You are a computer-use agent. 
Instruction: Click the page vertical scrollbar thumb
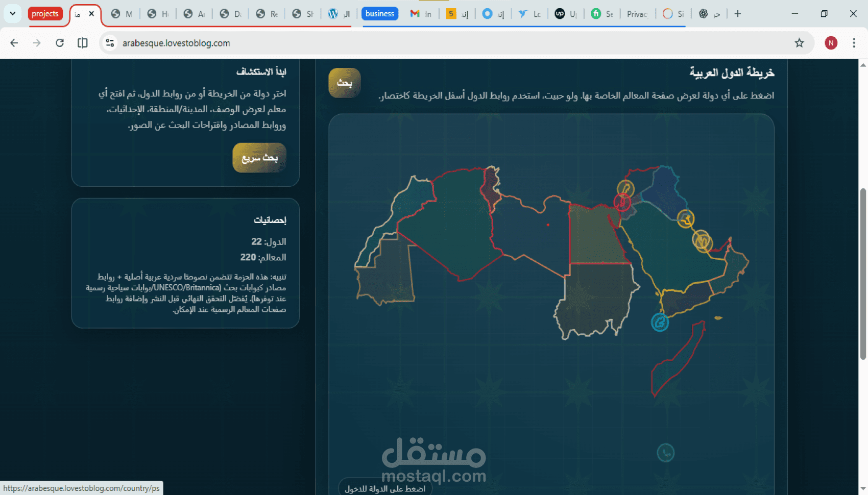click(x=863, y=274)
